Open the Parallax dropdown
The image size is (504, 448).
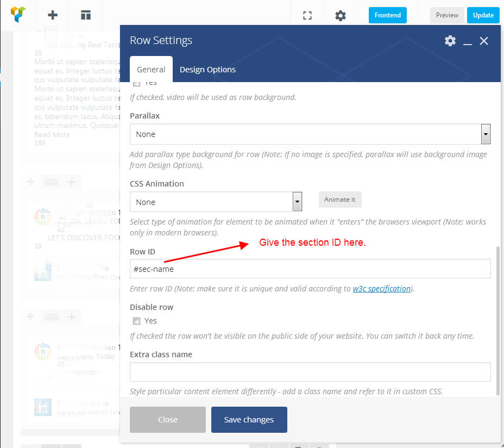coord(310,134)
